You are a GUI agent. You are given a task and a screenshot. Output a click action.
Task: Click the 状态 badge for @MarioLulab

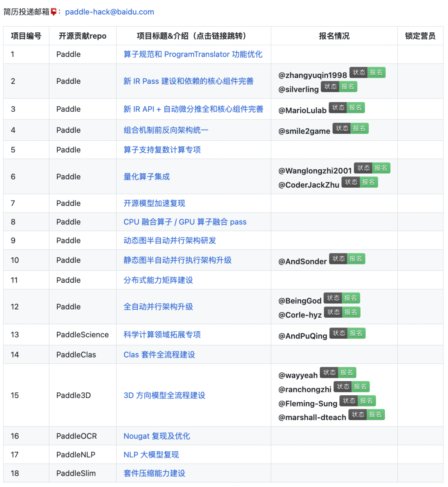point(337,107)
